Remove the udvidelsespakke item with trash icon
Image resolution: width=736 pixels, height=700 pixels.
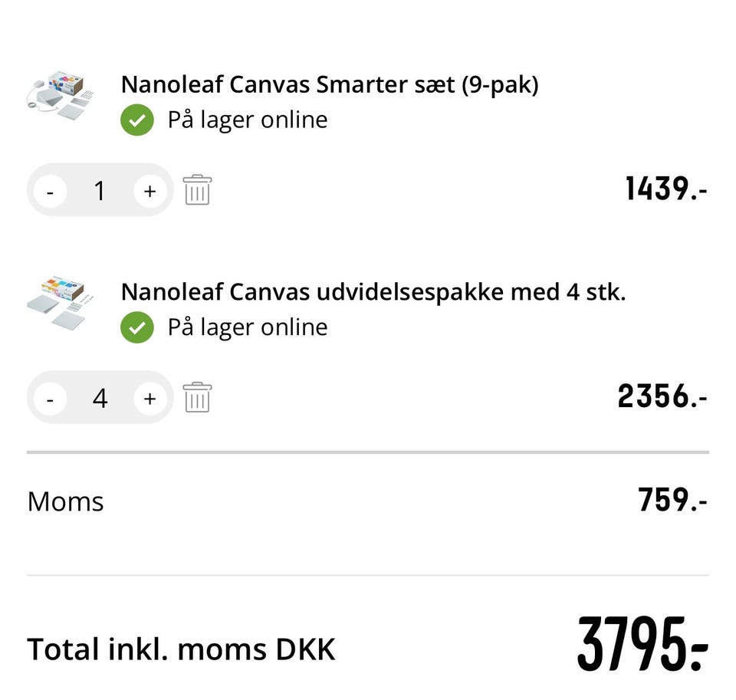coord(197,397)
